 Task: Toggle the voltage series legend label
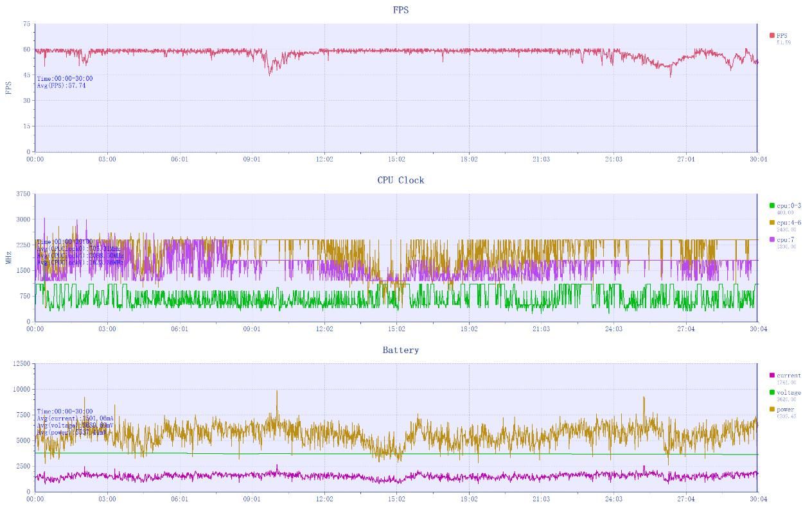pyautogui.click(x=789, y=392)
